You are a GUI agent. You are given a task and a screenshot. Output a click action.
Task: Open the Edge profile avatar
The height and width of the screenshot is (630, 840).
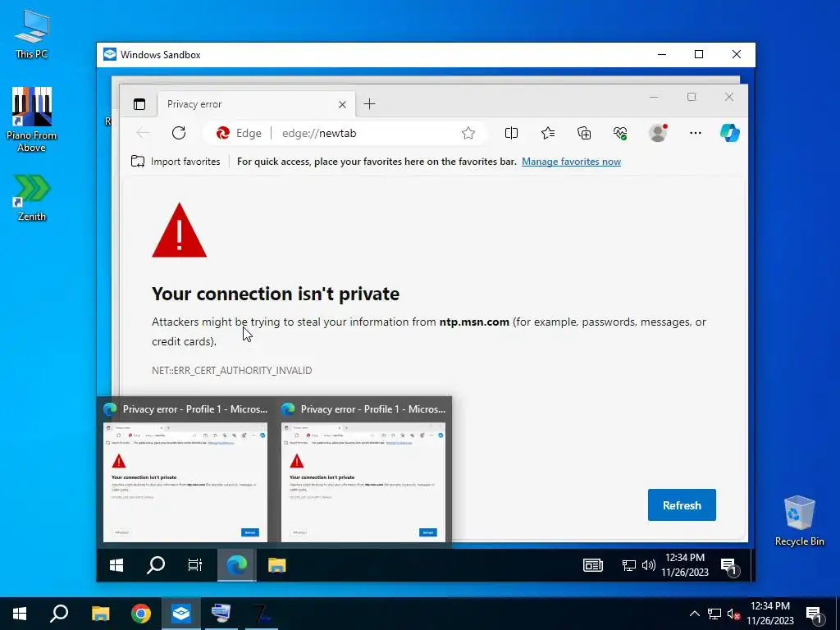pos(658,133)
